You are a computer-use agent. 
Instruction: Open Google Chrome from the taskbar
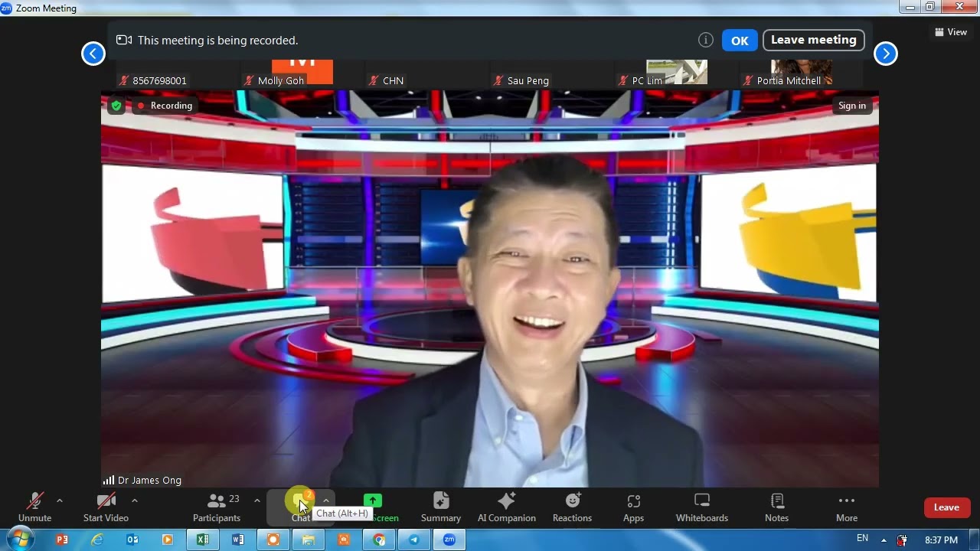tap(379, 540)
